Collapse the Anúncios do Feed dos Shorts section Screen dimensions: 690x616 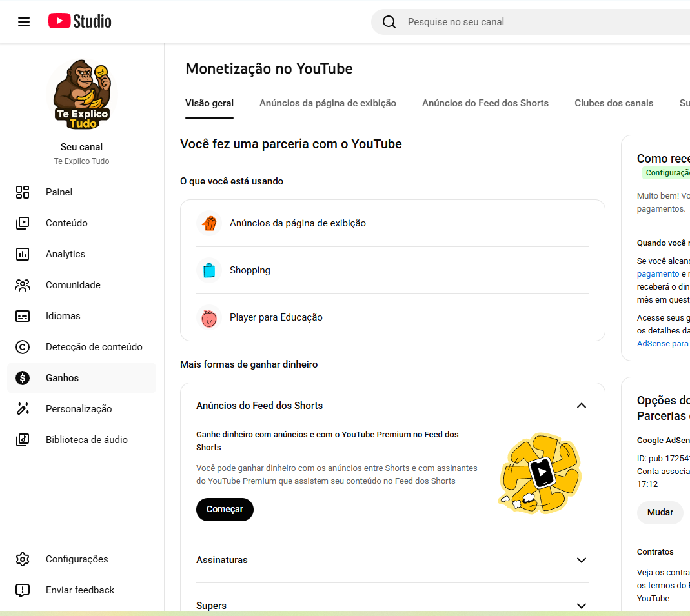point(582,406)
